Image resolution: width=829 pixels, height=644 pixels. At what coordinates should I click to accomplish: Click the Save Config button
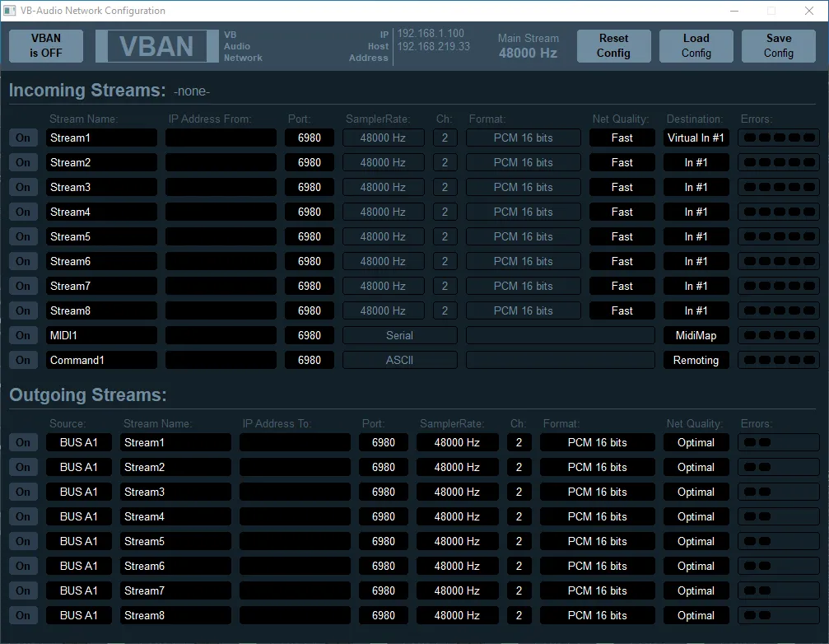point(778,46)
